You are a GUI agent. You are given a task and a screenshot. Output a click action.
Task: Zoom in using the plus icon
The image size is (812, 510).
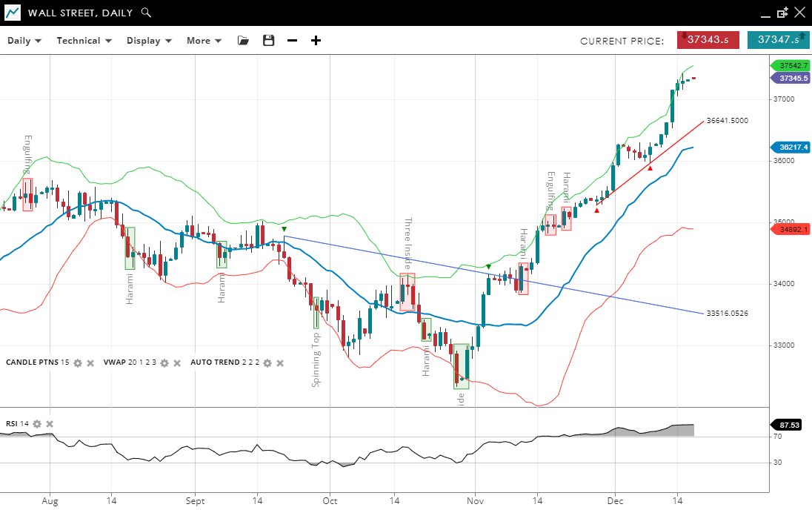316,41
